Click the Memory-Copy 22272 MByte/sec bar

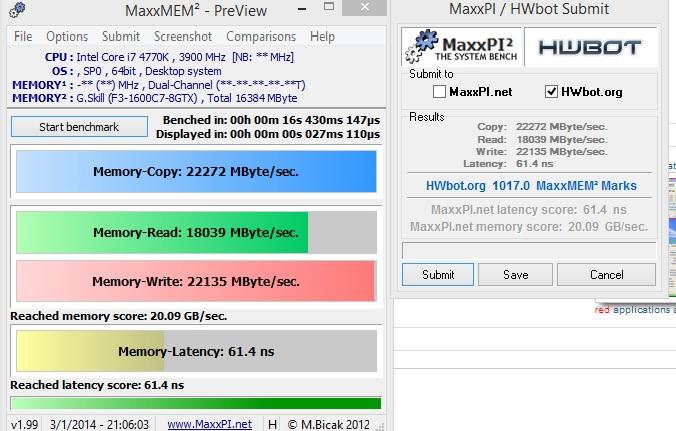(196, 171)
